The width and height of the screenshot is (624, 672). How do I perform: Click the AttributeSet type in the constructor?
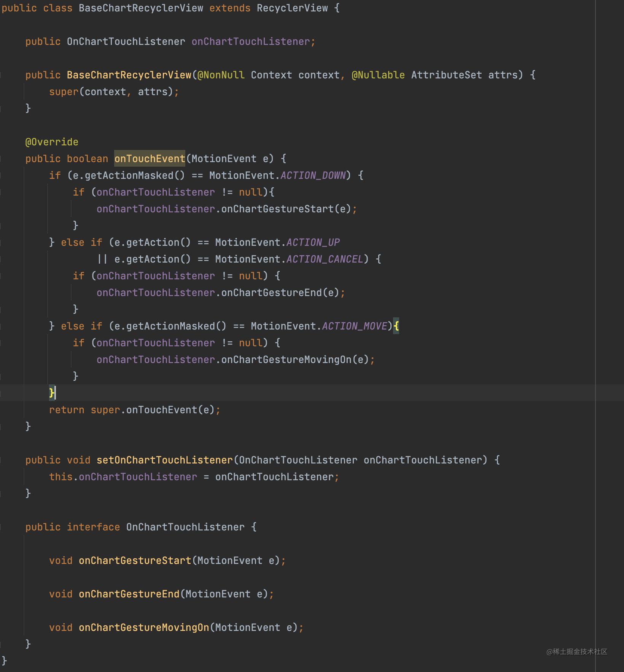click(446, 75)
